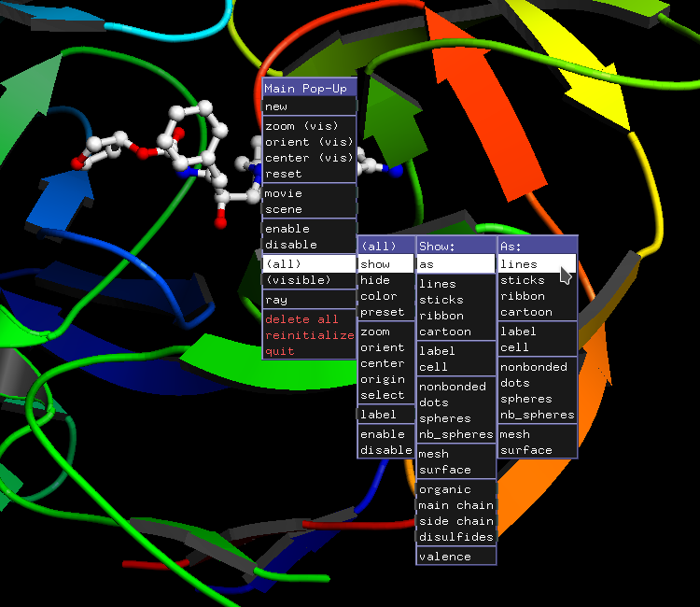This screenshot has width=700, height=607.
Task: Open 'enable' in Main Pop-Up menu
Action: pyautogui.click(x=309, y=229)
